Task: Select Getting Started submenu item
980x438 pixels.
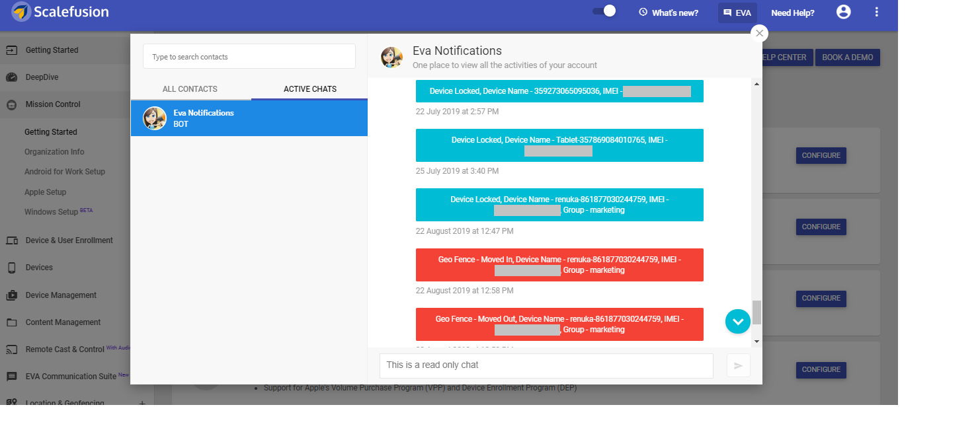Action: tap(51, 132)
